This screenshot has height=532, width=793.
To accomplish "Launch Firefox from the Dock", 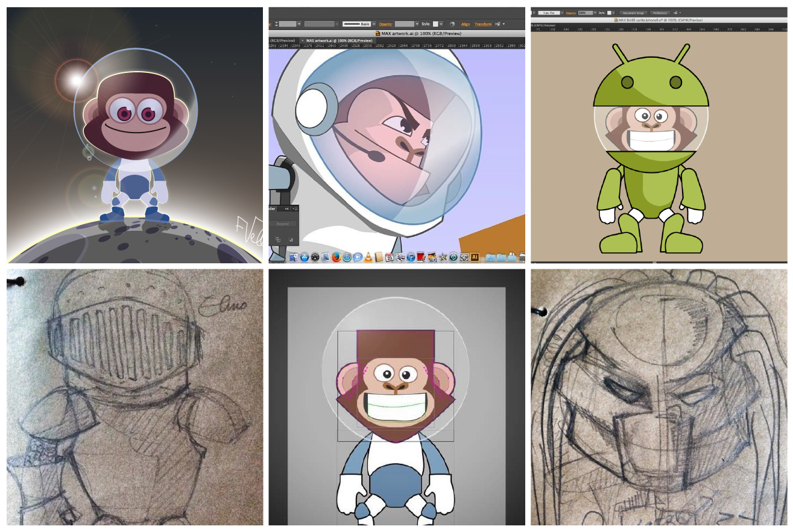I will tap(336, 257).
